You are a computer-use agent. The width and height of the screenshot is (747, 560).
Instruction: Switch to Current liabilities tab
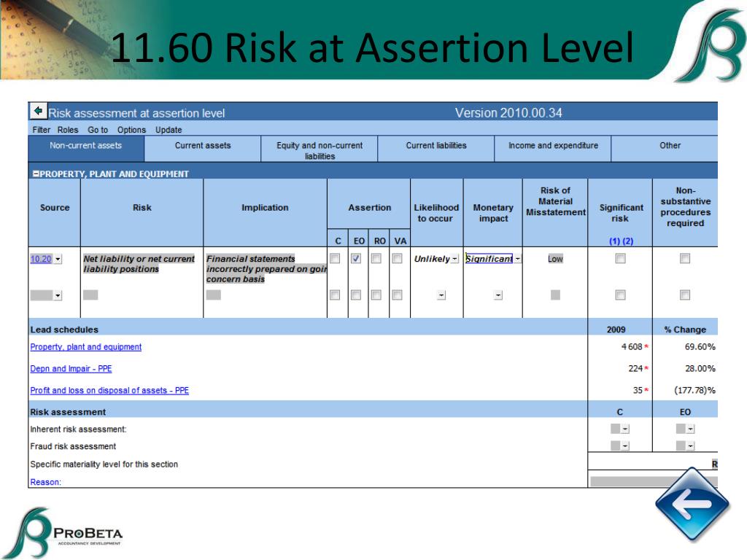436,149
